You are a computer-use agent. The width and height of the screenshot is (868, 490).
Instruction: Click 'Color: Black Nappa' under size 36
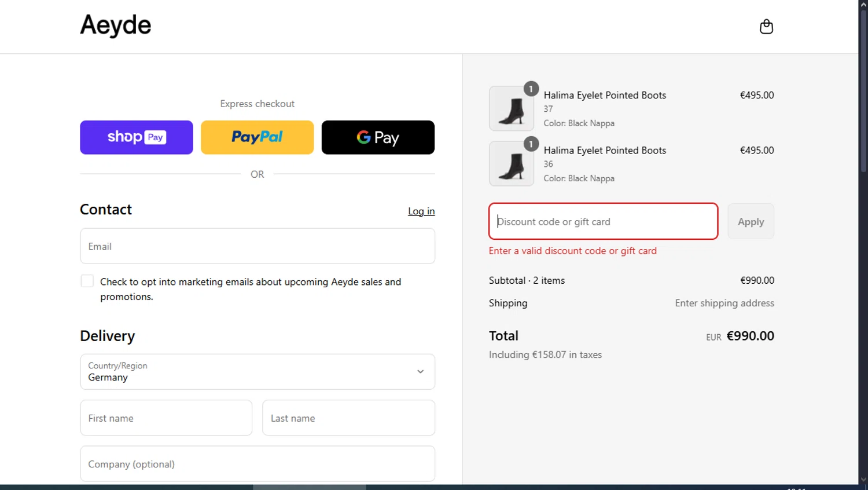coord(579,178)
